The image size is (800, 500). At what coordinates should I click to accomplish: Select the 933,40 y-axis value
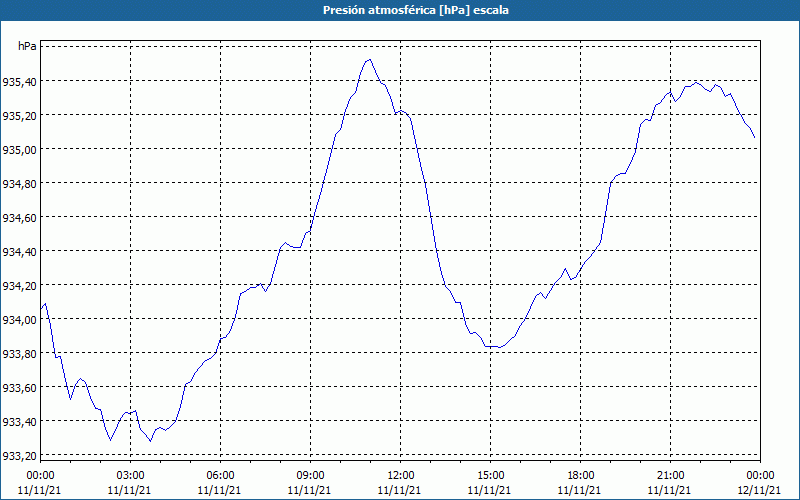pos(19,421)
